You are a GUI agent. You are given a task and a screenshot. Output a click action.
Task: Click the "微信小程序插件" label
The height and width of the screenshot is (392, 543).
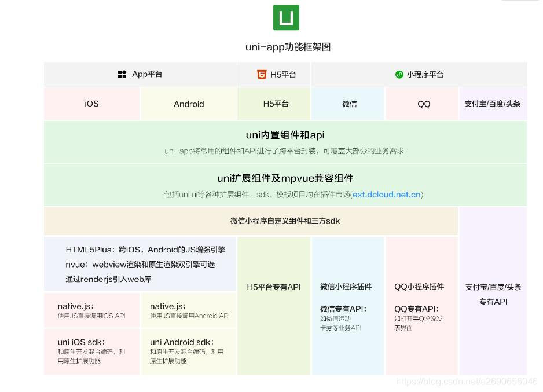346,287
